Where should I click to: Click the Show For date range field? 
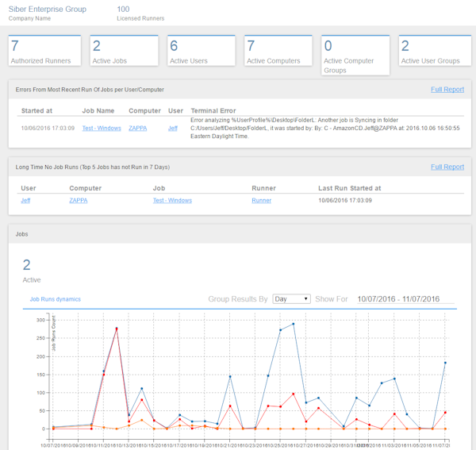click(405, 299)
